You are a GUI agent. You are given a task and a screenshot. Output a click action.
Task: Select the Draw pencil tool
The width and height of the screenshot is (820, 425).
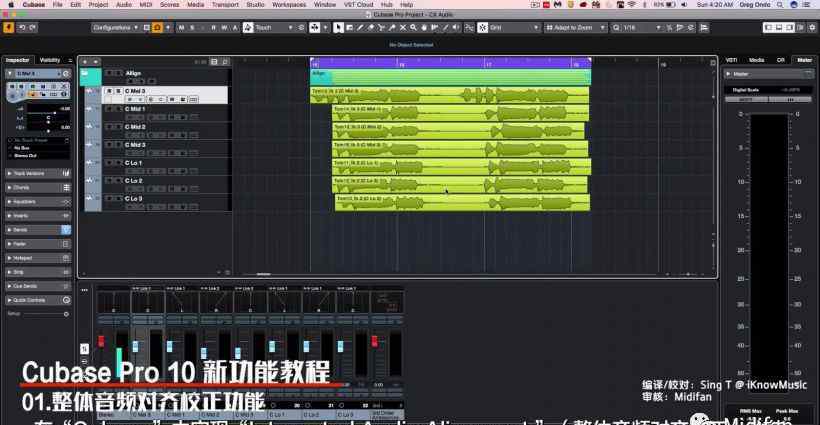coord(360,27)
